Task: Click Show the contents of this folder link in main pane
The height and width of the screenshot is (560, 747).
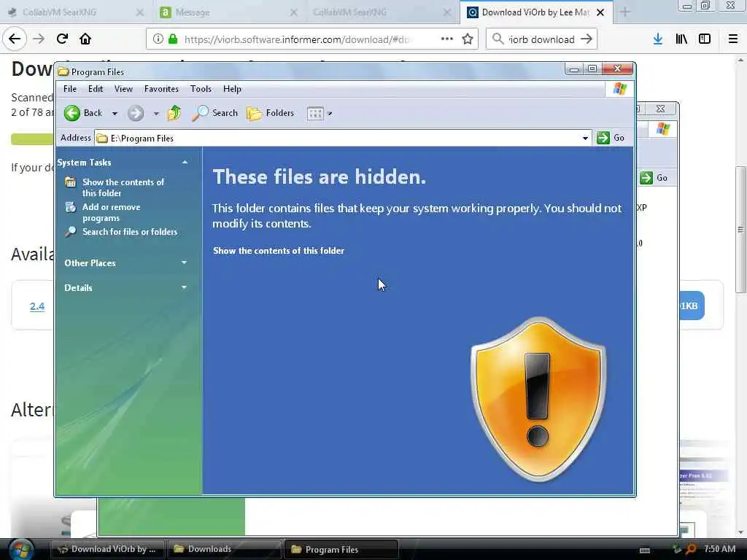Action: (x=278, y=251)
